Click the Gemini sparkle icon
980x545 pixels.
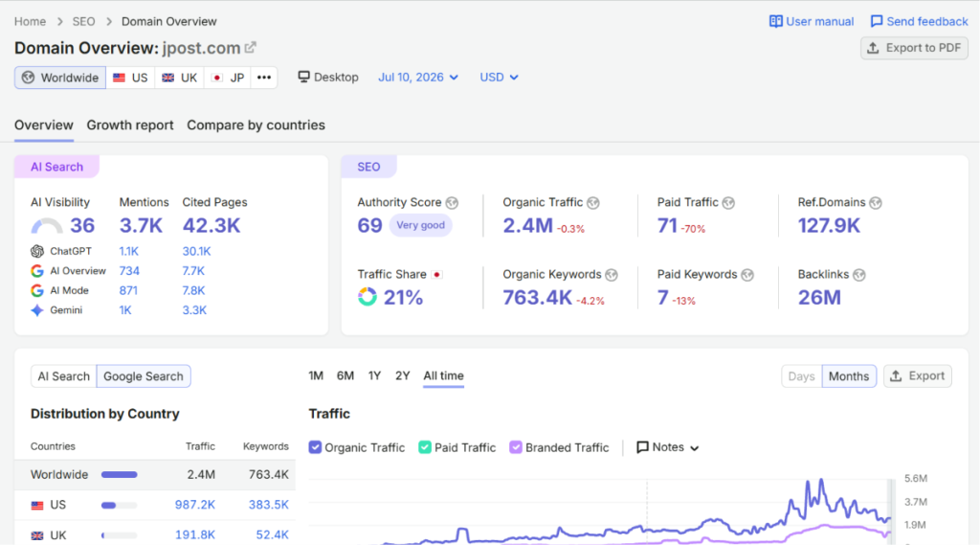pos(37,310)
